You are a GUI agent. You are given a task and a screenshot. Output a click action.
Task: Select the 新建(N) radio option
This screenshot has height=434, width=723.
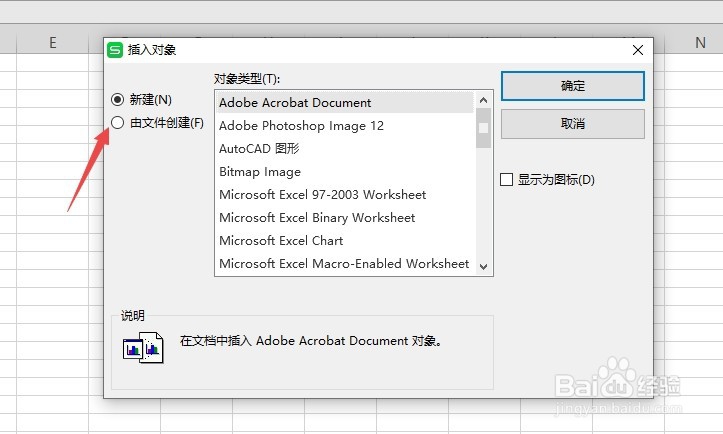[x=141, y=100]
